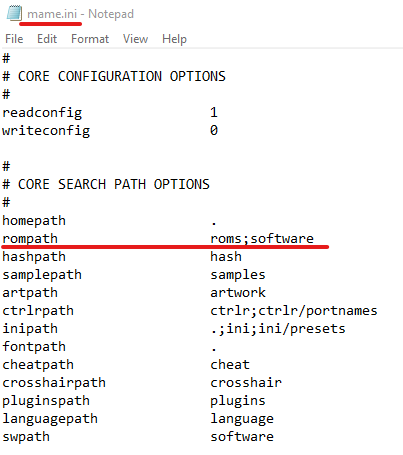The height and width of the screenshot is (455, 403).
Task: Open the Edit menu
Action: point(47,39)
